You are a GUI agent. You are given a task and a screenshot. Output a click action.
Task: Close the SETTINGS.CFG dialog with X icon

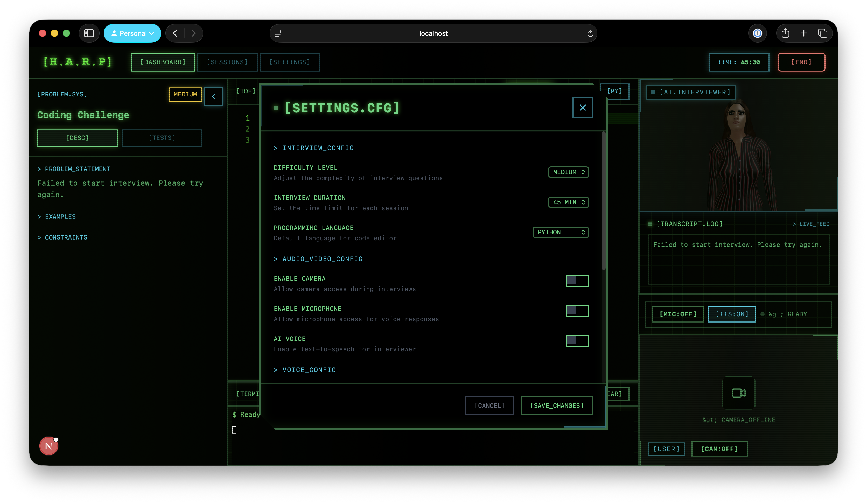(x=583, y=108)
